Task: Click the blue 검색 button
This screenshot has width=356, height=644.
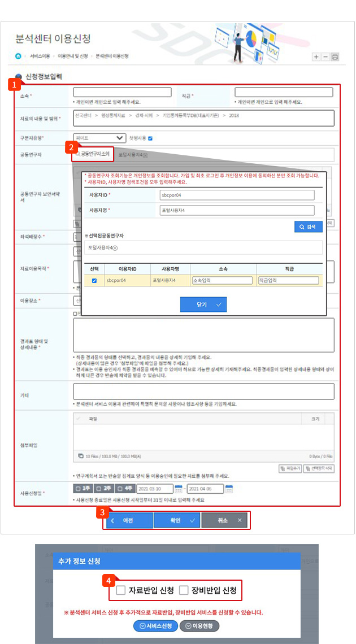Action: click(x=309, y=227)
